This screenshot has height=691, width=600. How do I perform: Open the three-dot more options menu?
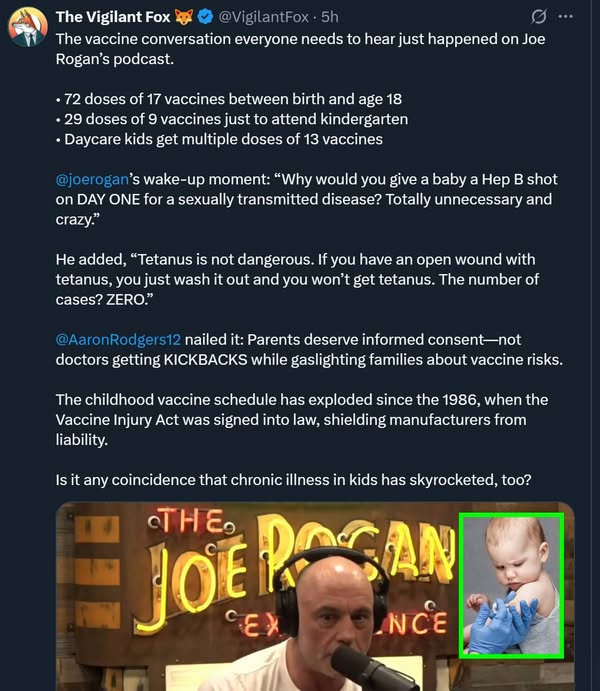(x=565, y=17)
